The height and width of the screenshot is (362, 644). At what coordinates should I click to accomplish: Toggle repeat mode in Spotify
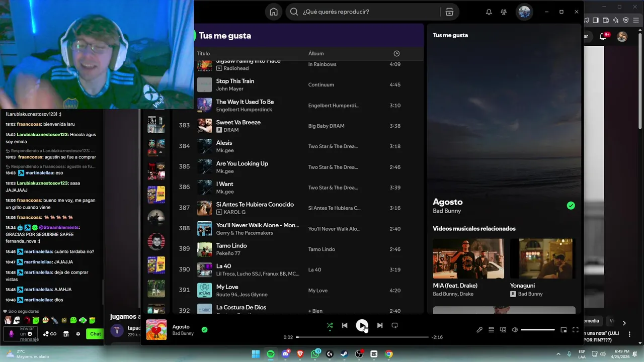tap(394, 325)
